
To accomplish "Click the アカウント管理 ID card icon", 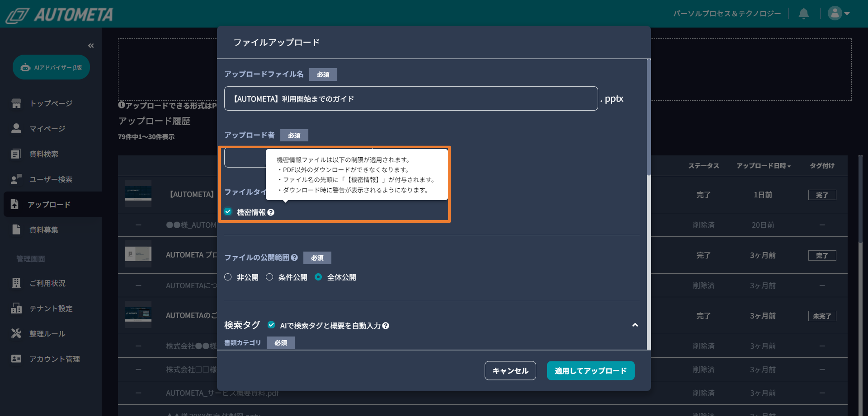I will point(16,358).
